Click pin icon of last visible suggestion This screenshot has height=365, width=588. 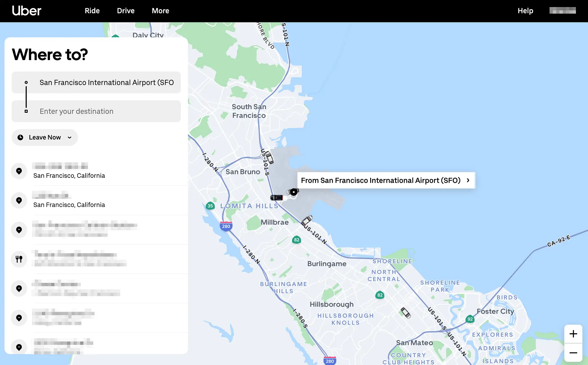[x=19, y=347]
